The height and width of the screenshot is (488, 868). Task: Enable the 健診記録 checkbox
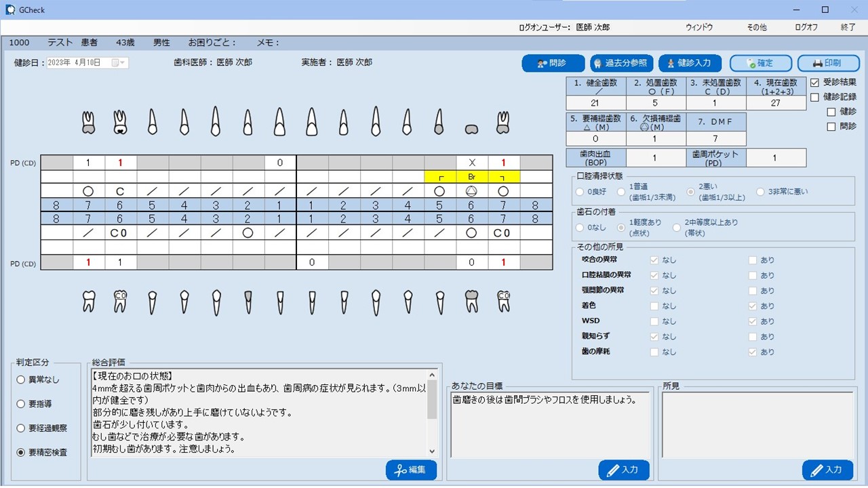[x=815, y=97]
